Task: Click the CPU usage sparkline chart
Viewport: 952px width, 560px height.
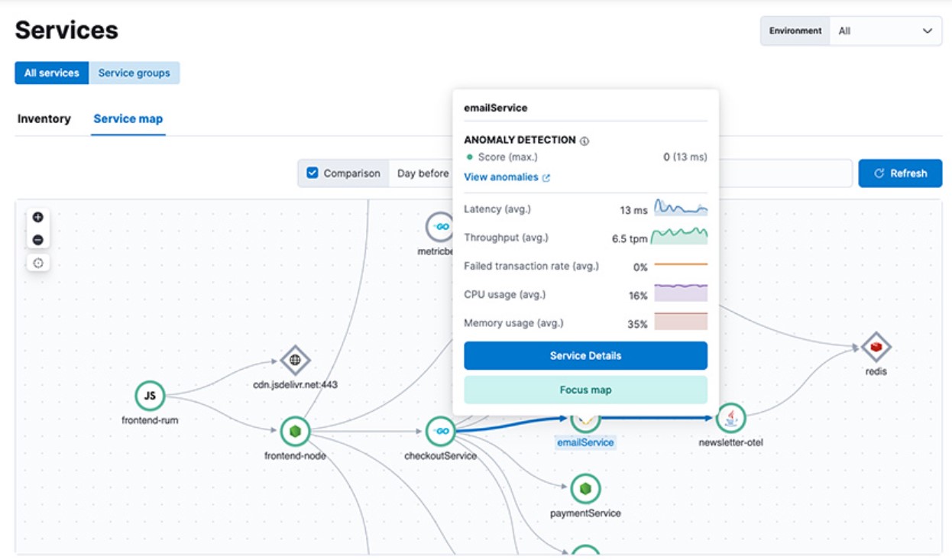Action: tap(681, 293)
